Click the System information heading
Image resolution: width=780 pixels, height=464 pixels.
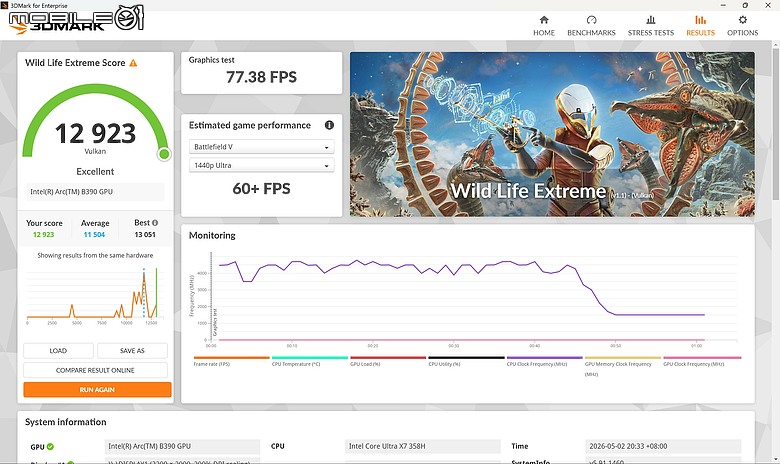pos(66,422)
